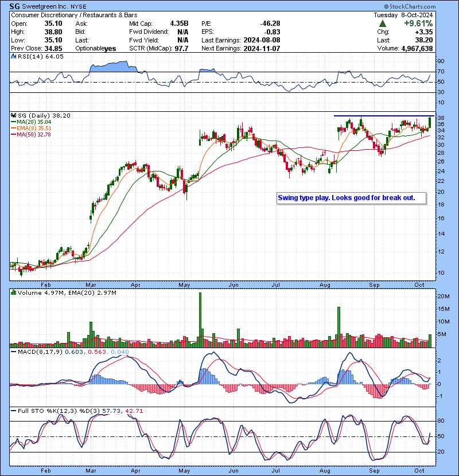Click the +9.61% percent change value
Screen dimensions: 459x476
pos(418,24)
